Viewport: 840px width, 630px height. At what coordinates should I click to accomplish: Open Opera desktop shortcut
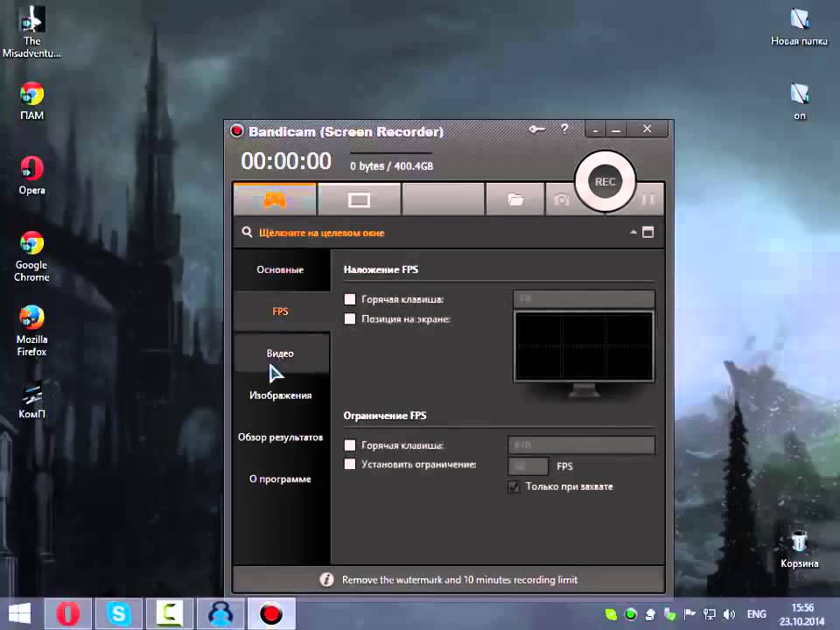(x=31, y=175)
